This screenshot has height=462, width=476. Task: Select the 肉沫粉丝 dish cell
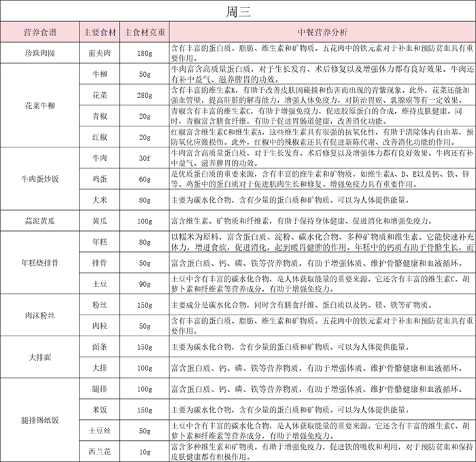click(40, 315)
